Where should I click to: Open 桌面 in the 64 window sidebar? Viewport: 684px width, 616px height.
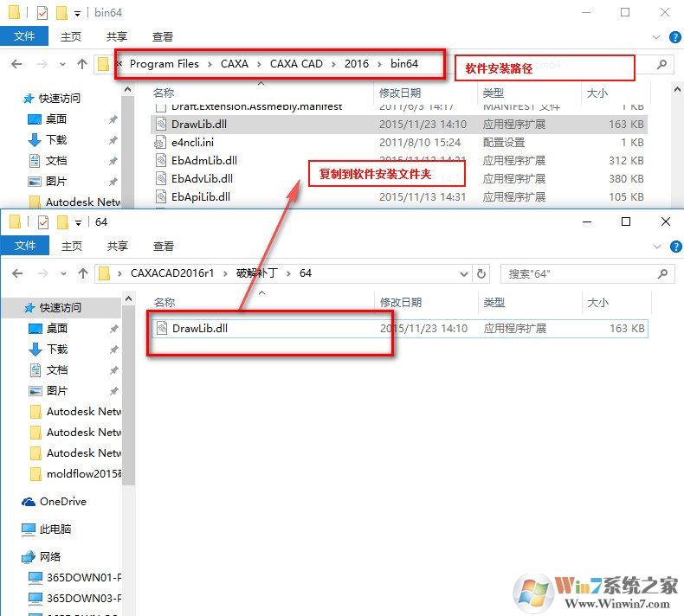click(x=56, y=328)
